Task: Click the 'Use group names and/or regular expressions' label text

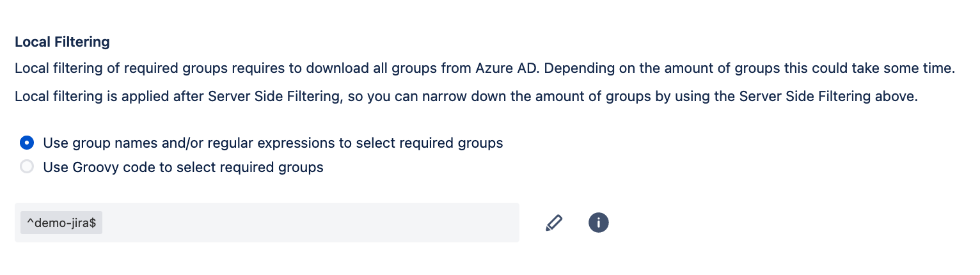Action: [273, 143]
